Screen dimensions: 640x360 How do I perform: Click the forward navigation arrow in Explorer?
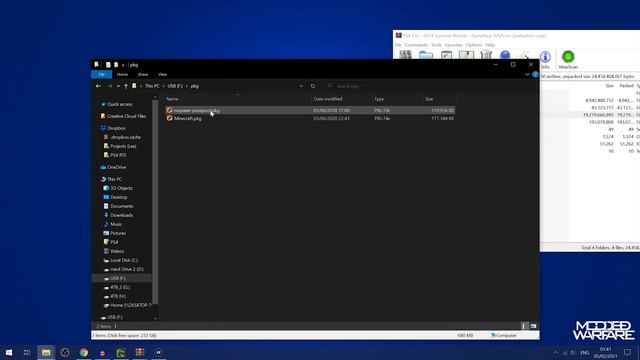109,86
